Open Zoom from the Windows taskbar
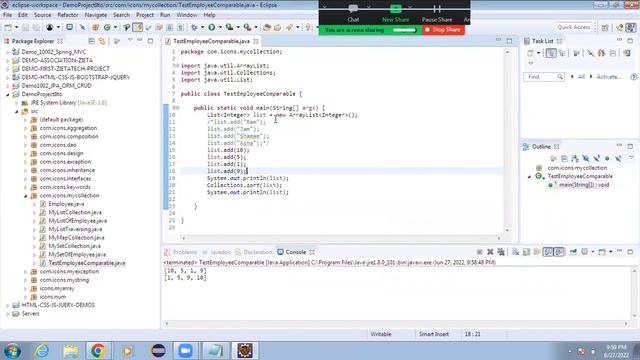This screenshot has width=640, height=360. pos(185,351)
